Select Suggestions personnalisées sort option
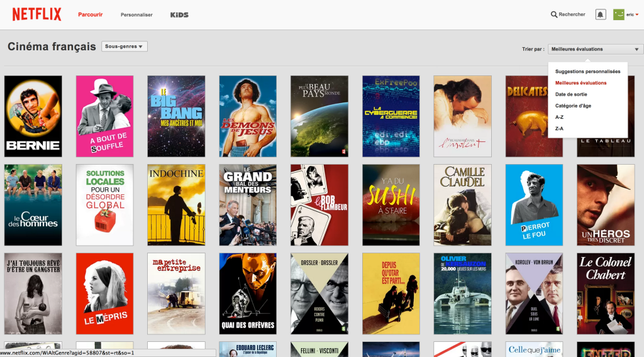 point(588,72)
